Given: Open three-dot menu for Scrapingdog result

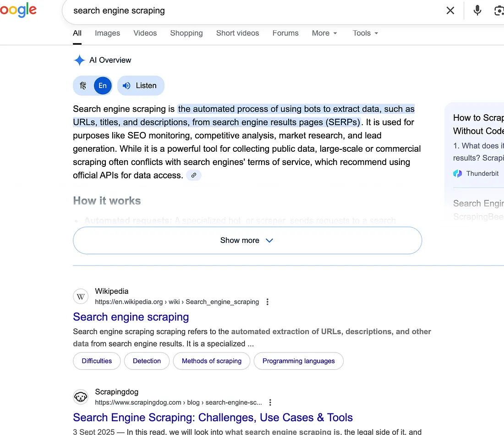Looking at the screenshot, I should [270, 402].
